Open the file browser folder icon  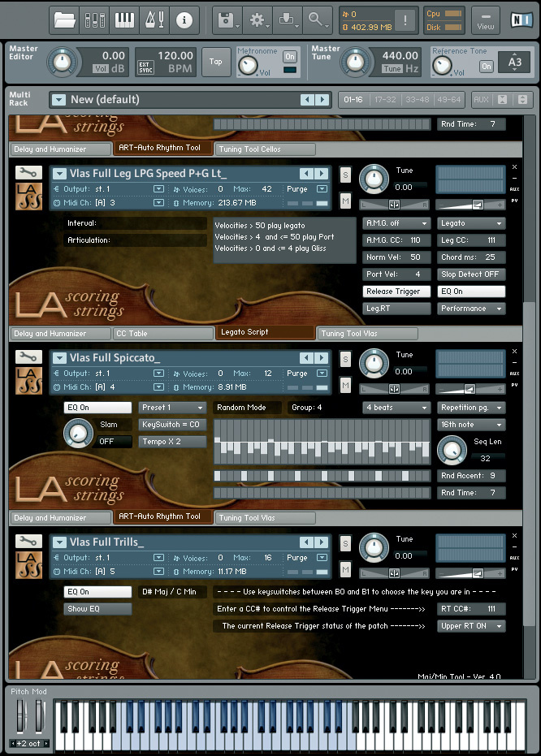point(65,19)
